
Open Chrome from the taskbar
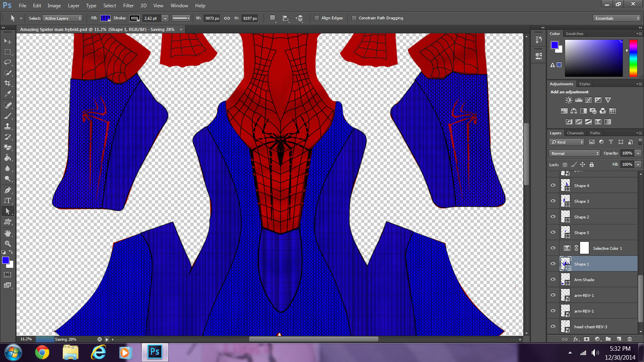[x=42, y=353]
